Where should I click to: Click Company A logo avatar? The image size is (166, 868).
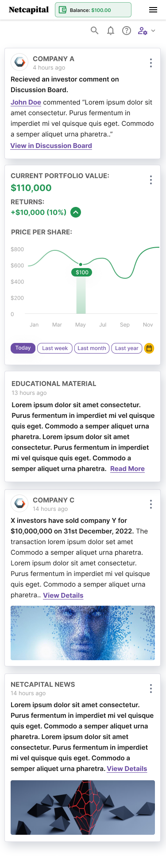pyautogui.click(x=19, y=62)
